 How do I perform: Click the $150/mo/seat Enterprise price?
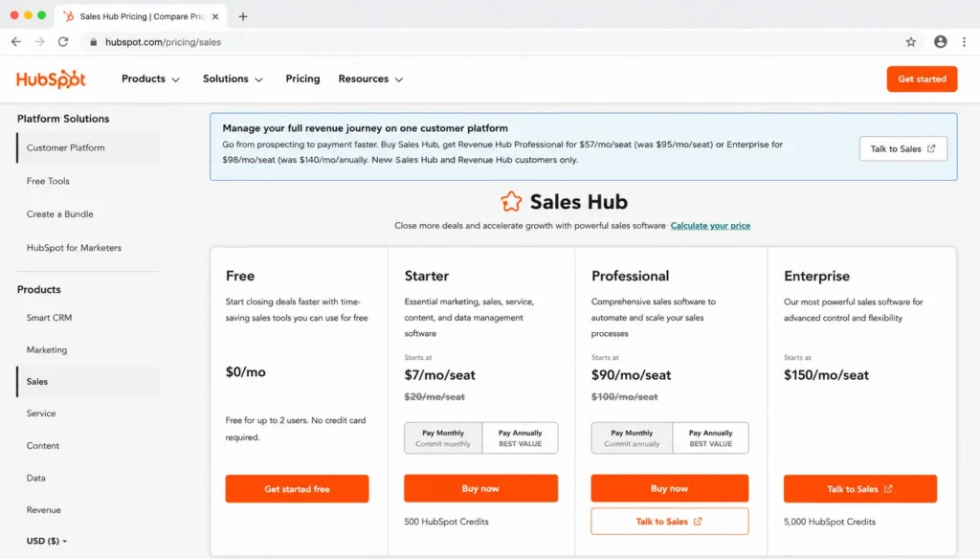(826, 375)
